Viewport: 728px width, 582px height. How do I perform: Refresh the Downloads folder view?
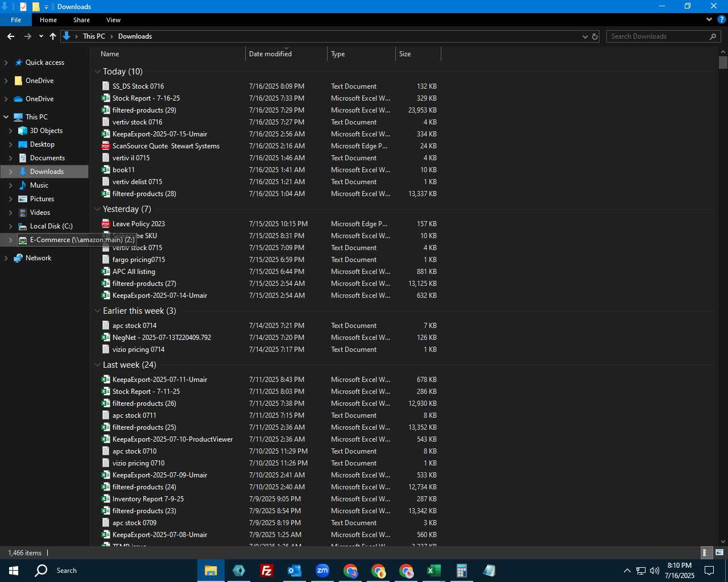click(x=595, y=36)
